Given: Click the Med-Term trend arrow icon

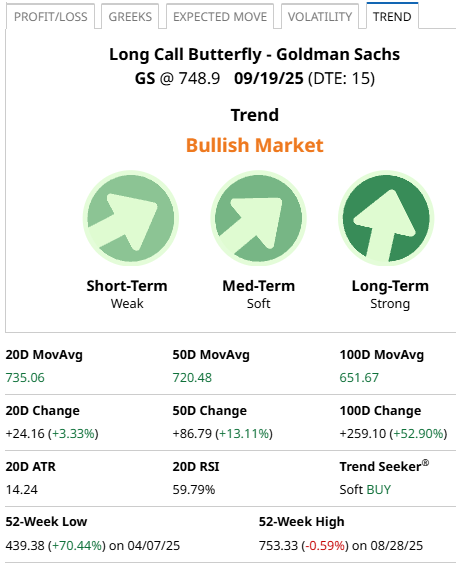Looking at the screenshot, I should coord(258,218).
